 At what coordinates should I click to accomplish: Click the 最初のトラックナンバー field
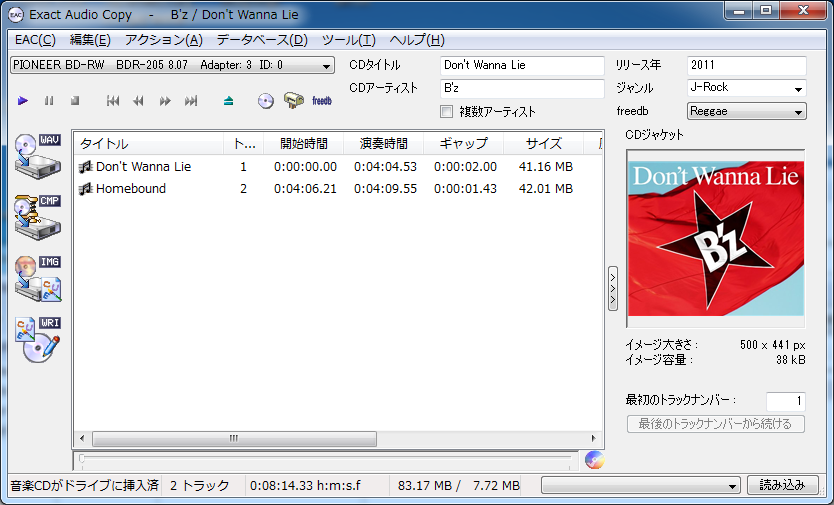[786, 401]
